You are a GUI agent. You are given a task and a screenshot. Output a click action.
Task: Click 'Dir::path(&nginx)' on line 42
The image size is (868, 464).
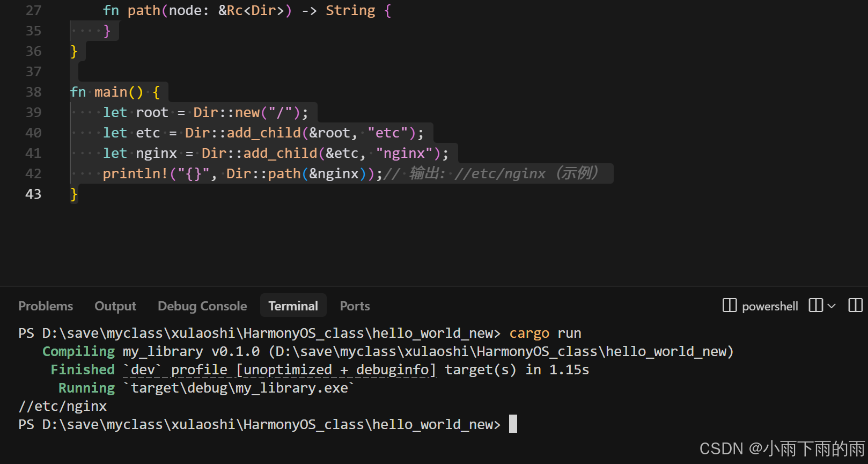(296, 173)
